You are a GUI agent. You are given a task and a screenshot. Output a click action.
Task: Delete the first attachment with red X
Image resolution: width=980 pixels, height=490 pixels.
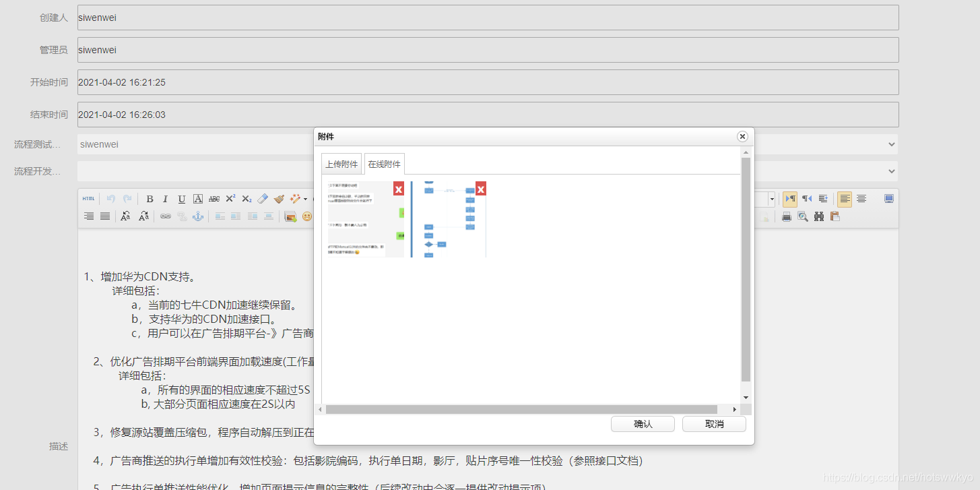click(398, 189)
